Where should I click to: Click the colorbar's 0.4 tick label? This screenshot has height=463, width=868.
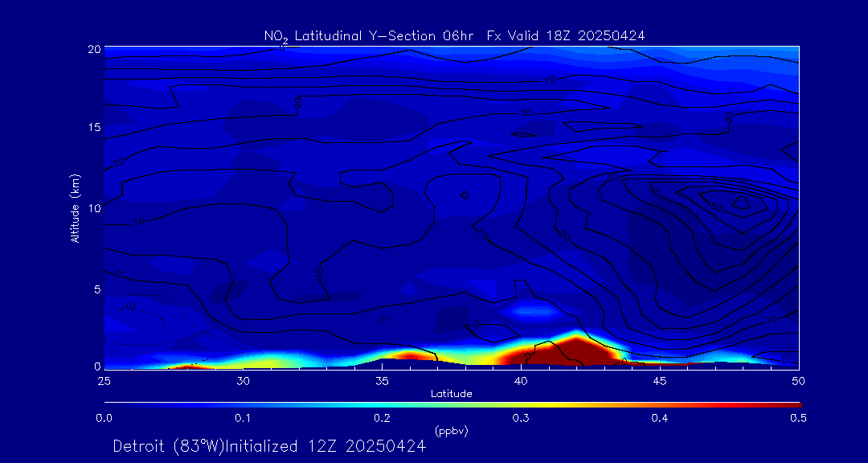point(660,418)
